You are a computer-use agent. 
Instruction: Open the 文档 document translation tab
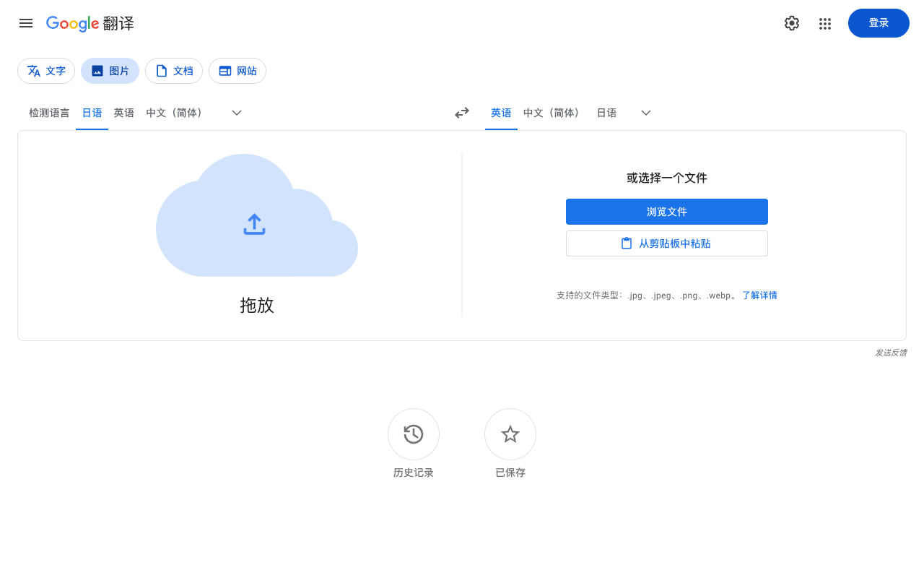click(174, 71)
